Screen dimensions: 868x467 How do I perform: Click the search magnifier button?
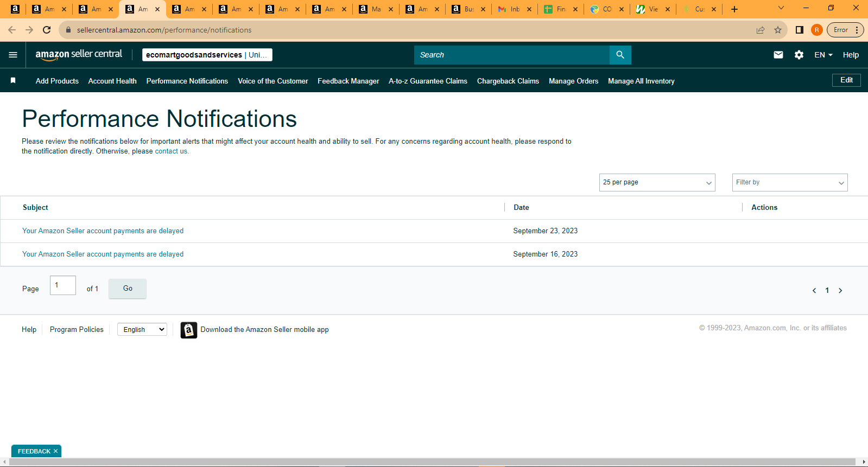point(620,55)
